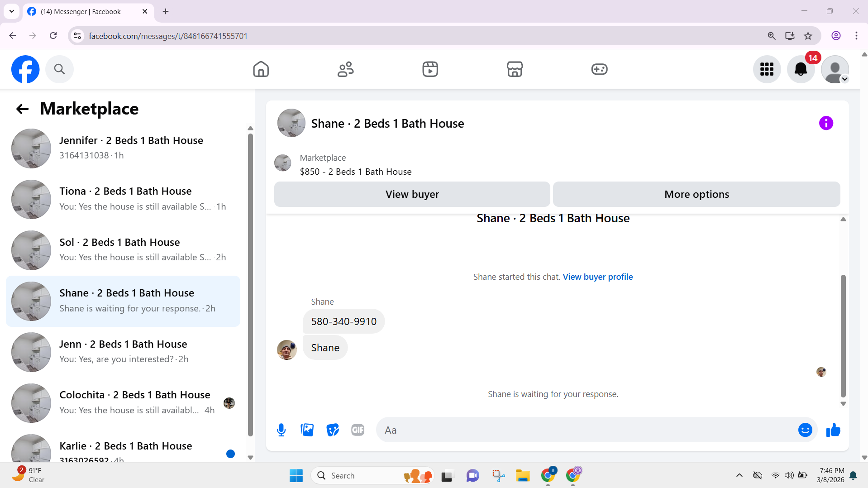
Task: Open the account profile menu
Action: [x=835, y=69]
